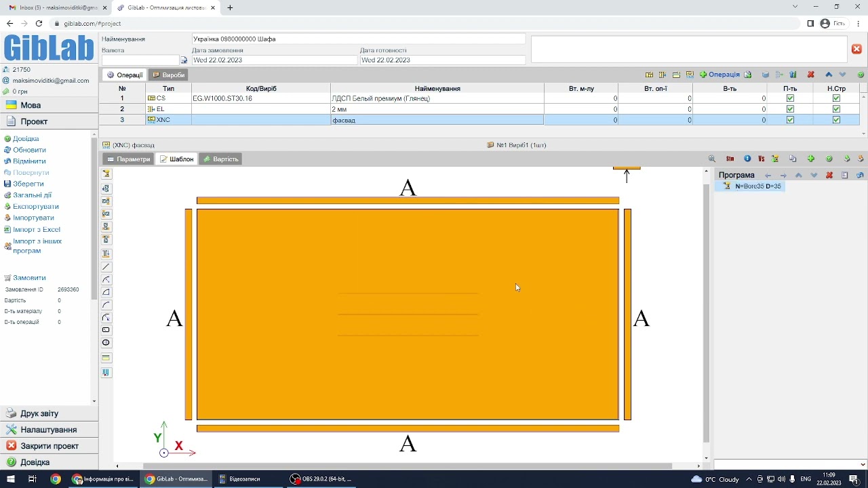Click the green plus icon in template toolbar
The width and height of the screenshot is (868, 488).
coord(810,159)
